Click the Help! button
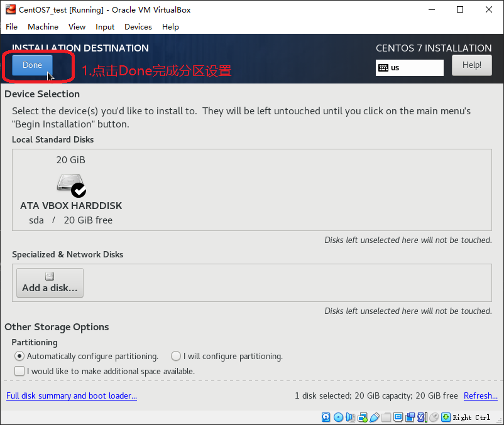Screen dimensions: 504x425 pos(471,65)
